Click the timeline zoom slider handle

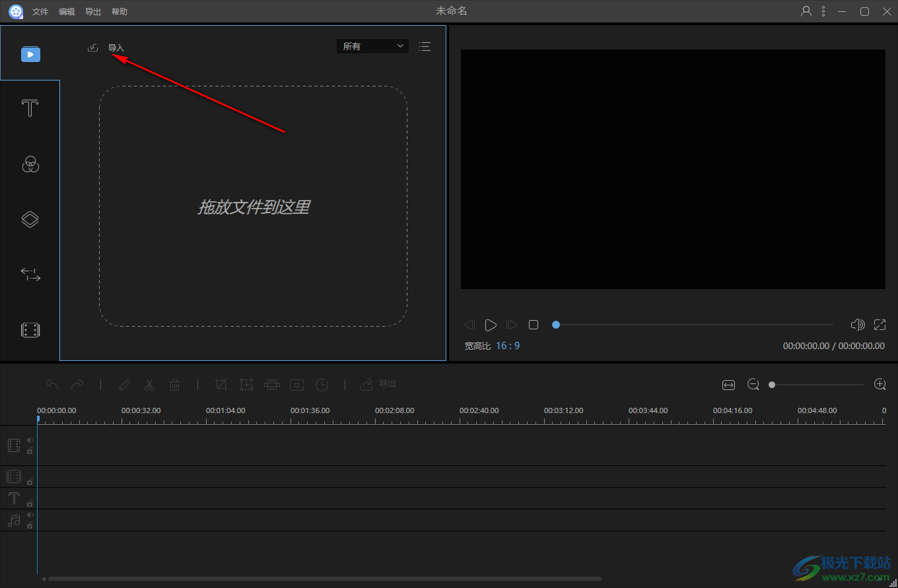point(772,385)
